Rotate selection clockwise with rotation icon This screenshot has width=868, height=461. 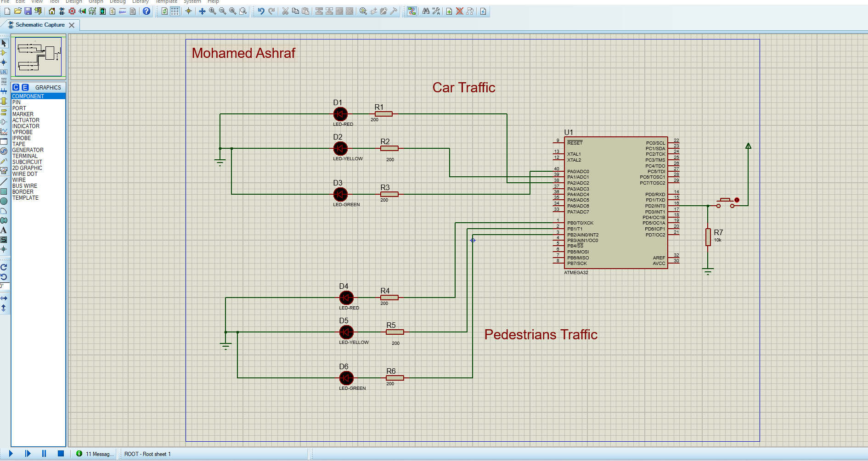[x=4, y=267]
